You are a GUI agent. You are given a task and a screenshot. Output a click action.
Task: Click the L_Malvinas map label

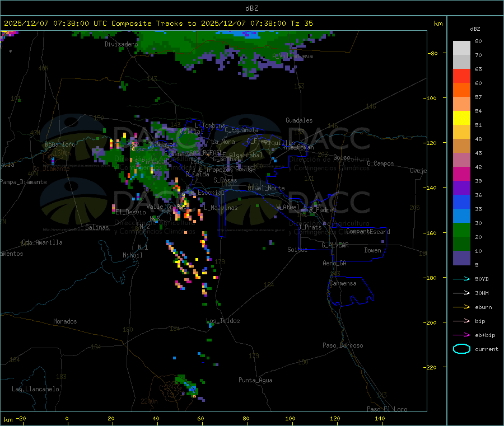221,208
